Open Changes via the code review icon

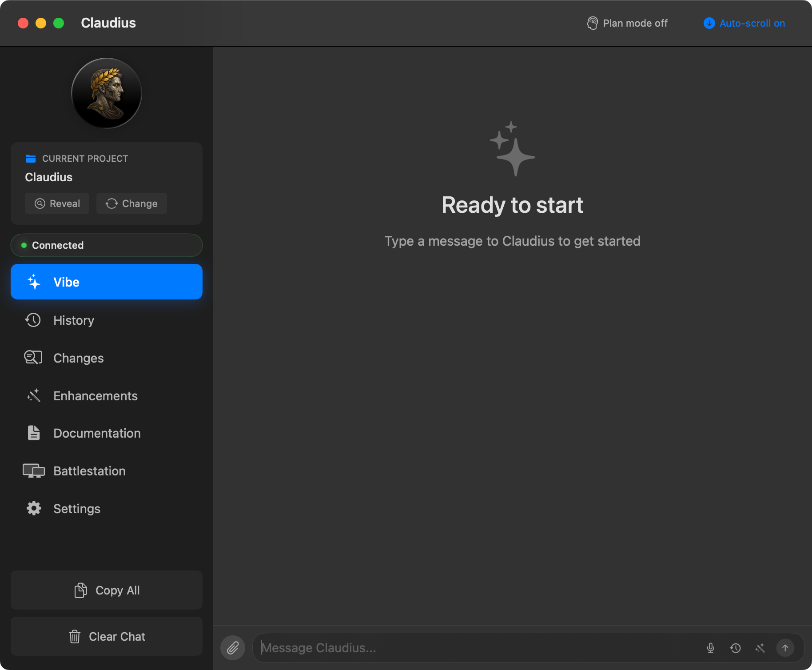32,357
